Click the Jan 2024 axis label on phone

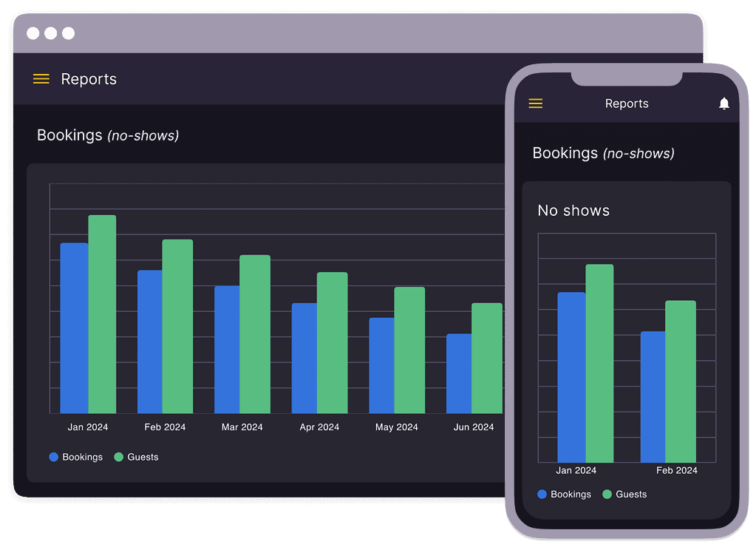tap(576, 470)
